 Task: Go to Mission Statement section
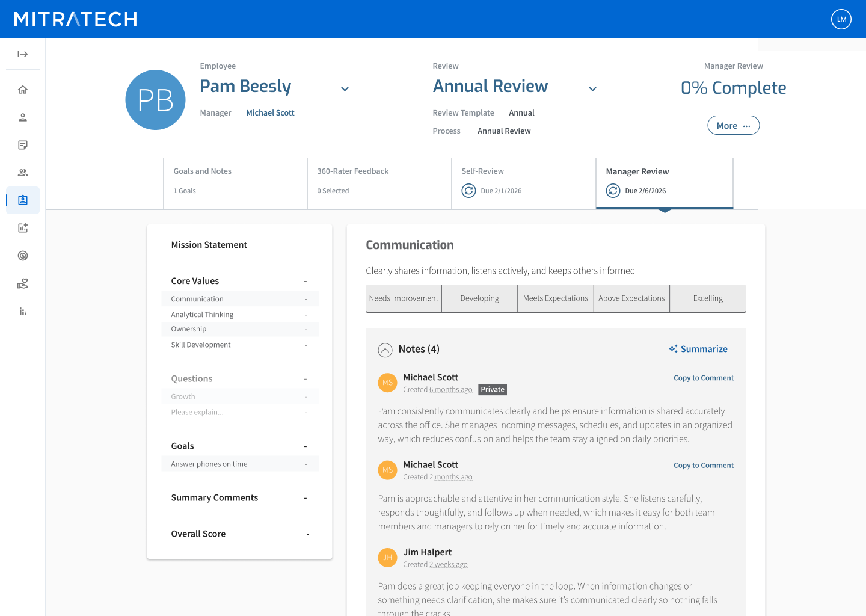coord(209,245)
